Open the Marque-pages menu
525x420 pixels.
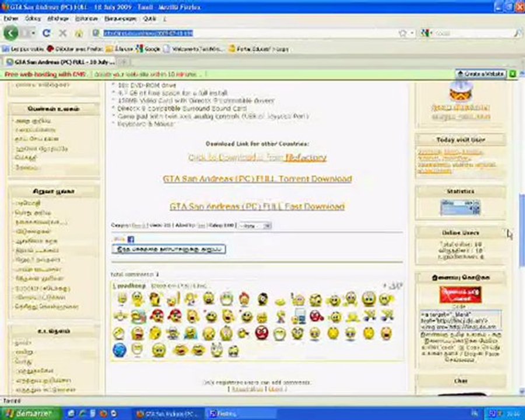pos(120,19)
